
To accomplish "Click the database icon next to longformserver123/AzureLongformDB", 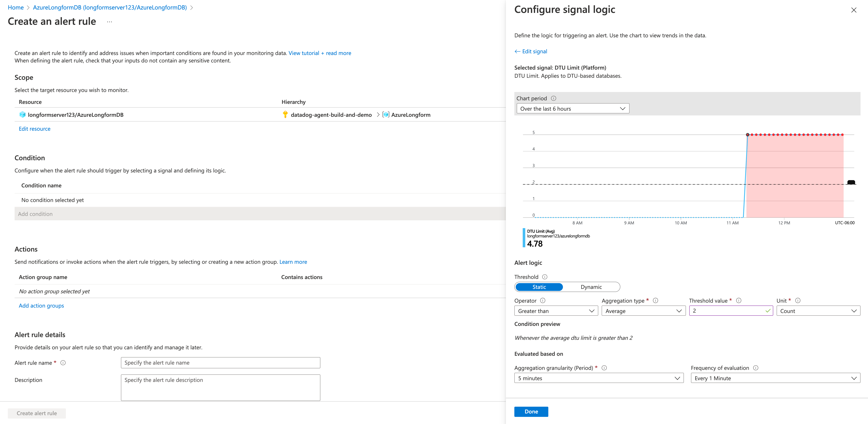I will [22, 115].
